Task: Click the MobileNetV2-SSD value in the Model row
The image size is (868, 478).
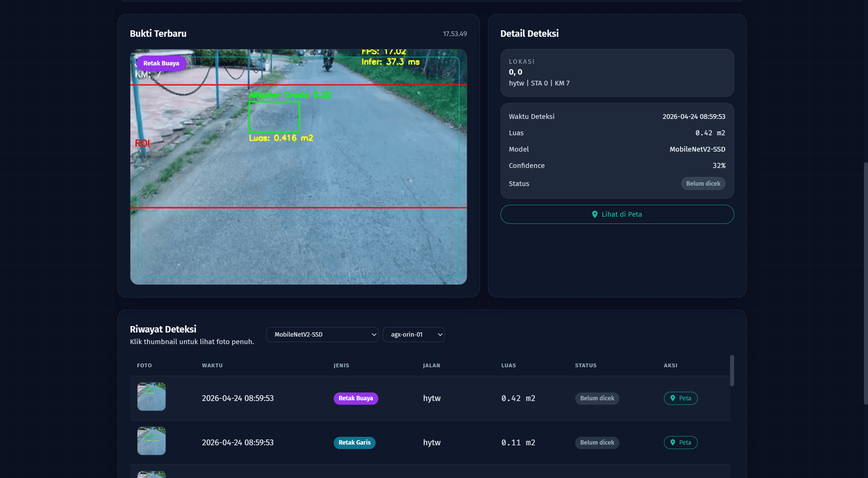Action: pos(697,149)
